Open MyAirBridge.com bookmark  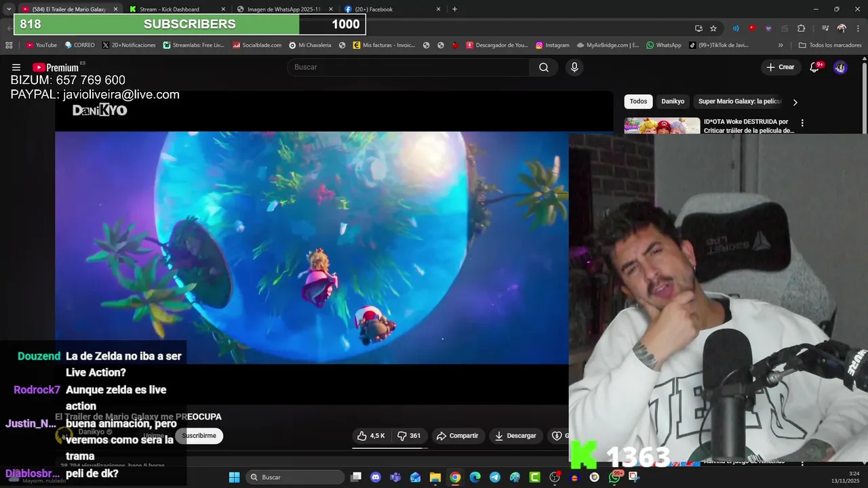tap(608, 45)
